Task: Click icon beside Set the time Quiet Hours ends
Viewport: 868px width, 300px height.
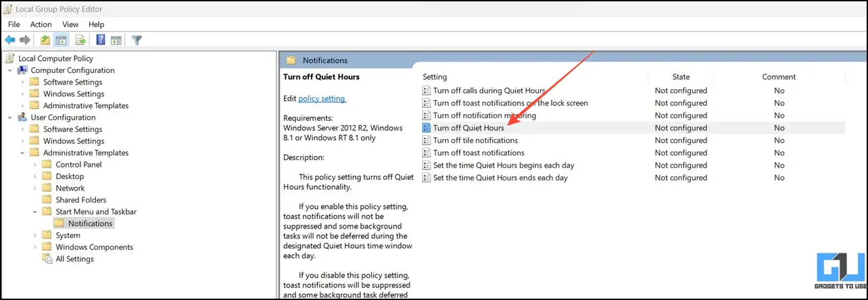Action: click(427, 178)
